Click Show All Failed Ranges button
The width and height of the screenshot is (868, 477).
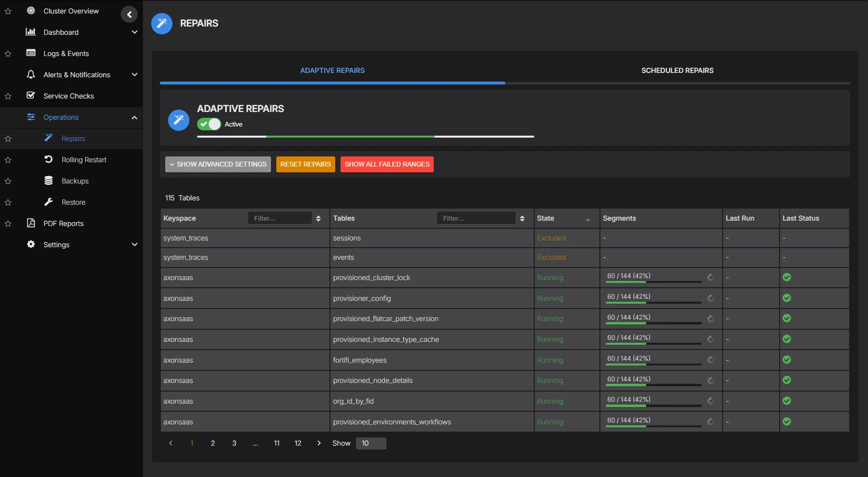(387, 164)
